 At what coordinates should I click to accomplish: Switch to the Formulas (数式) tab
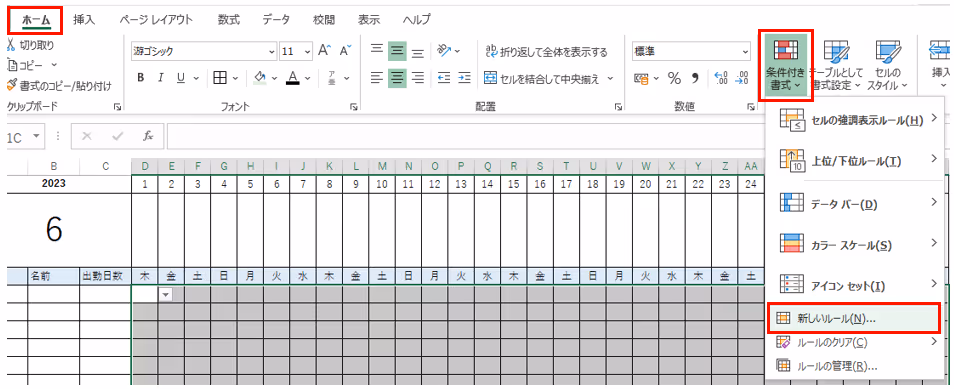pyautogui.click(x=228, y=19)
